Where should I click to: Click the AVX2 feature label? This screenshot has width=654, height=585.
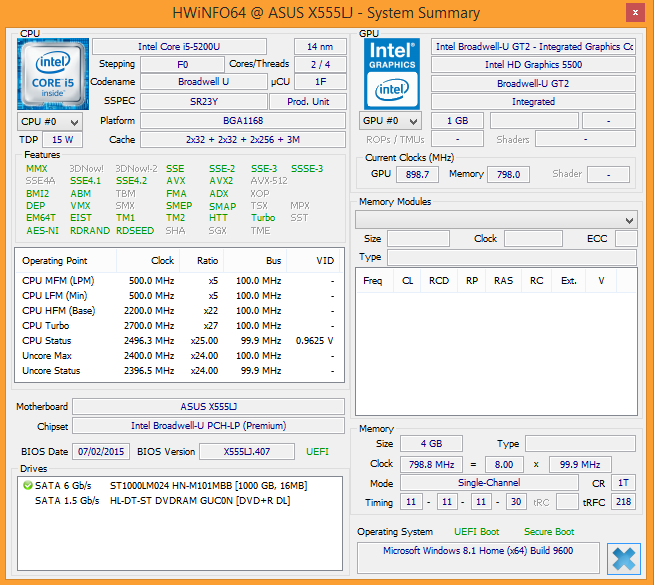click(x=221, y=181)
